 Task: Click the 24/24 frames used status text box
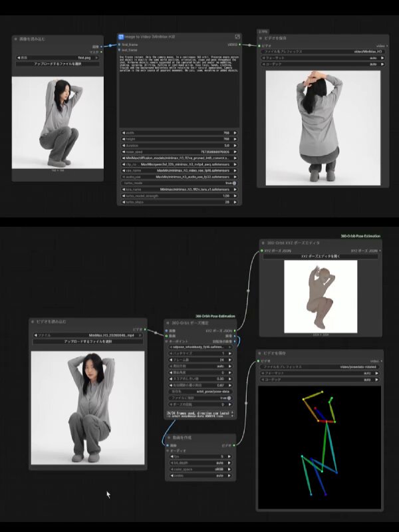coord(200,414)
